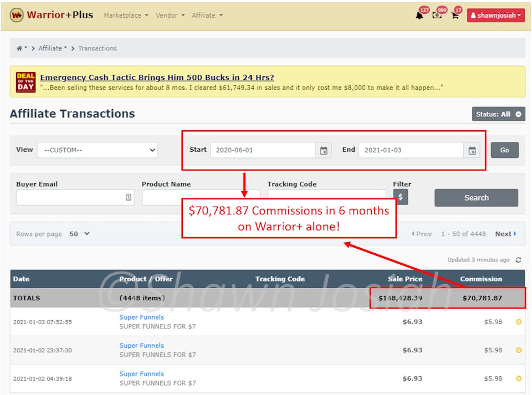Open the shopping cart icon
This screenshot has width=532, height=395.
click(455, 16)
